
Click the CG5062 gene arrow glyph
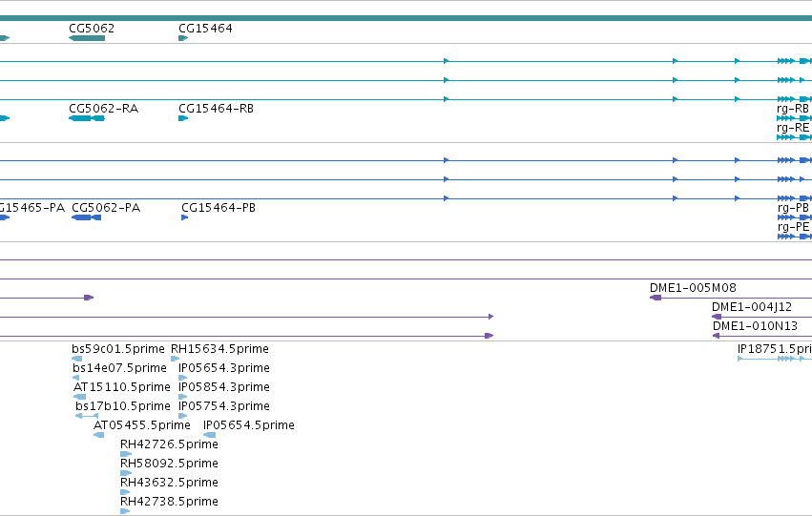coord(87,38)
